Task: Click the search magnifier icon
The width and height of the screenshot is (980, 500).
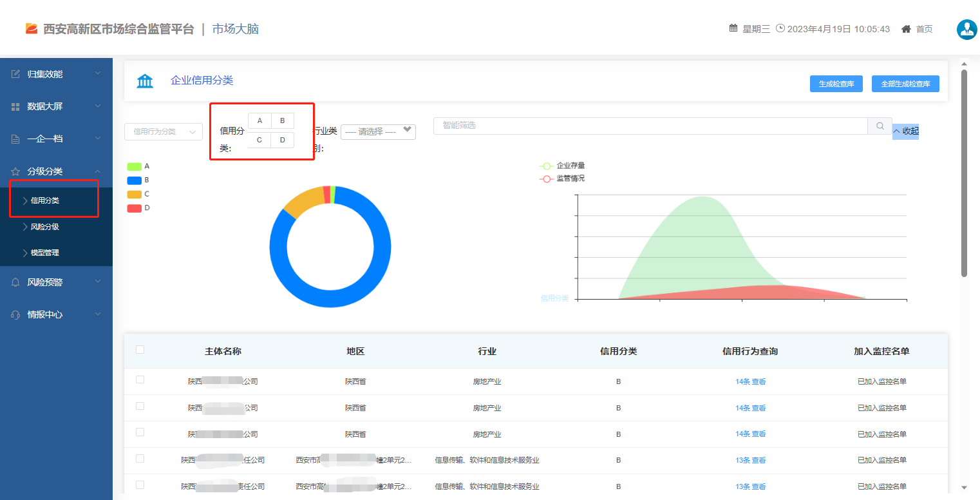Action: point(880,126)
